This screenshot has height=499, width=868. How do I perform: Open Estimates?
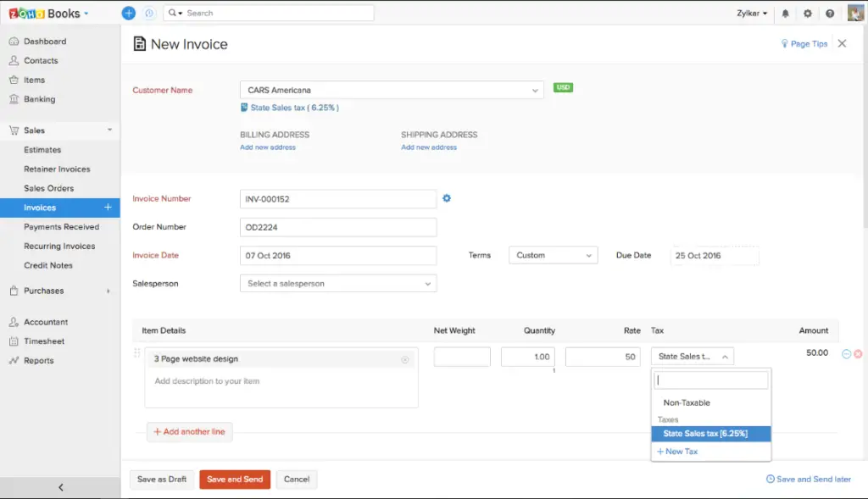(x=42, y=149)
